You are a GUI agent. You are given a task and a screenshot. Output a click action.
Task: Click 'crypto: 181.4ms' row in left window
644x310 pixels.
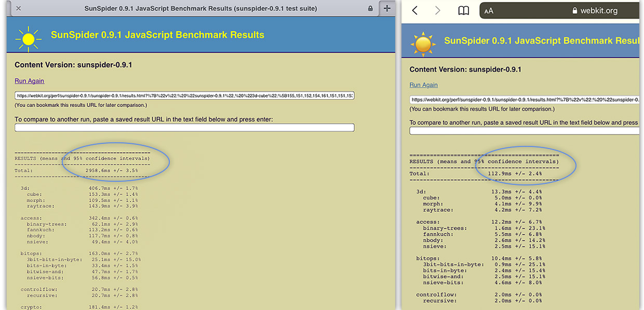point(79,307)
